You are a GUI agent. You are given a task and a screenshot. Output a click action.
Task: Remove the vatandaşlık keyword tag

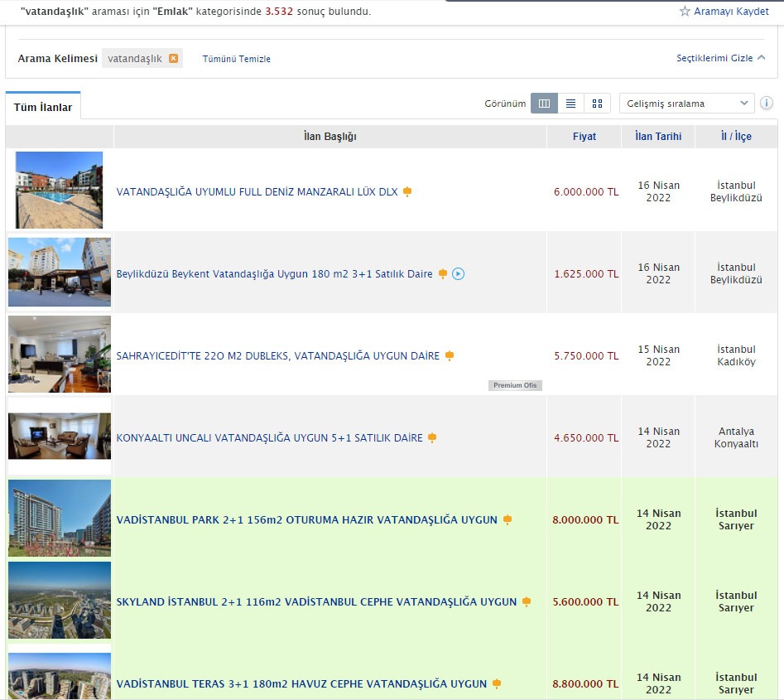point(173,59)
